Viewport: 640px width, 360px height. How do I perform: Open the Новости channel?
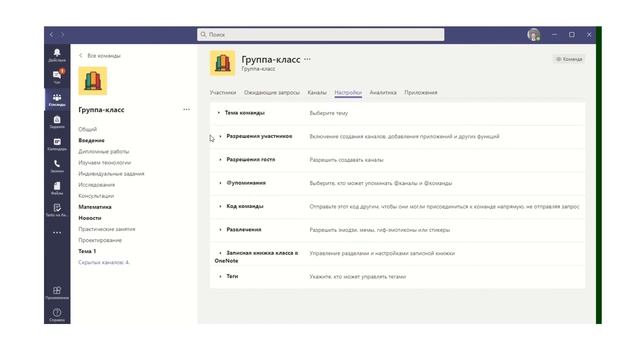90,218
